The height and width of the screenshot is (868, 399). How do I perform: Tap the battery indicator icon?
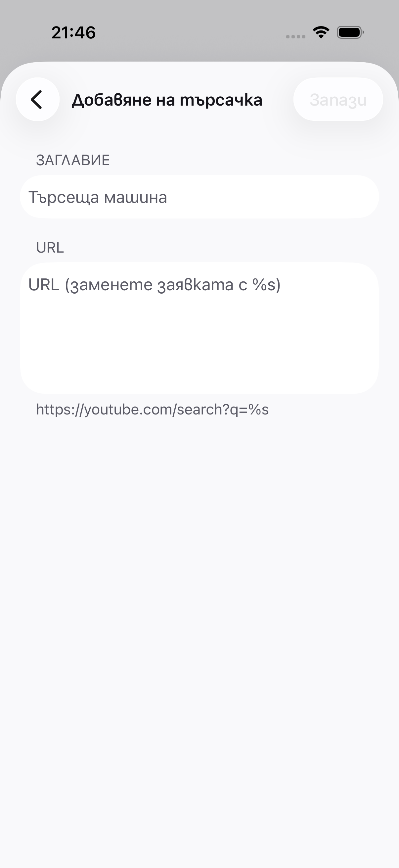350,32
